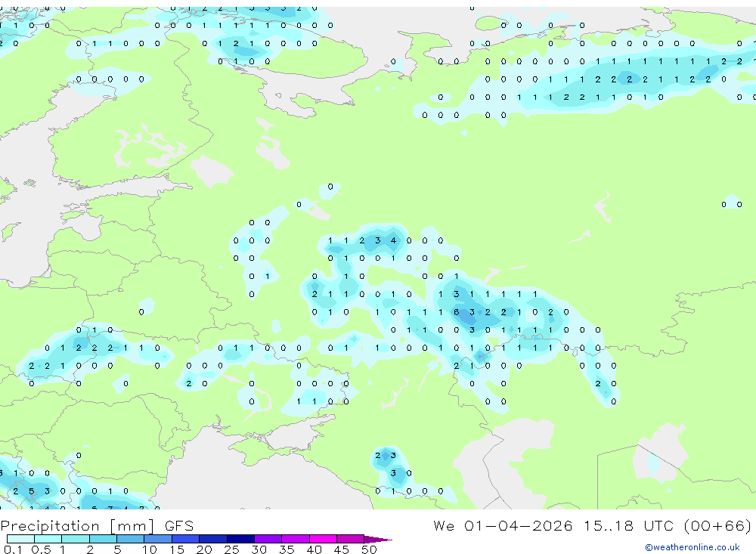
Task: Click the '4' precipitation value in central cluster
Action: (393, 240)
